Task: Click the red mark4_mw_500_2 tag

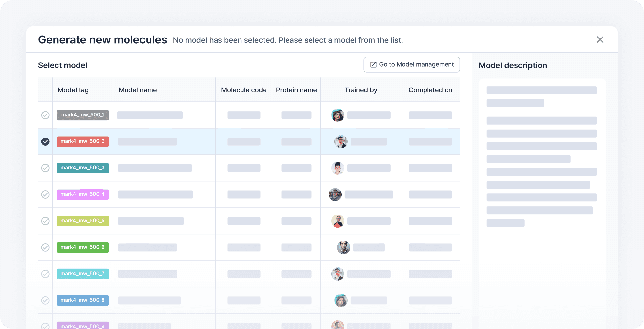Action: pyautogui.click(x=83, y=141)
